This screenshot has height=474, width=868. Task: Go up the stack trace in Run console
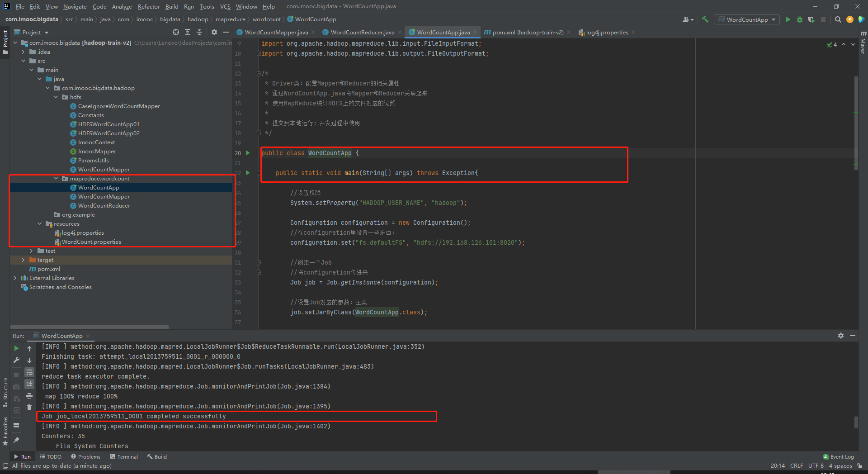(x=29, y=348)
